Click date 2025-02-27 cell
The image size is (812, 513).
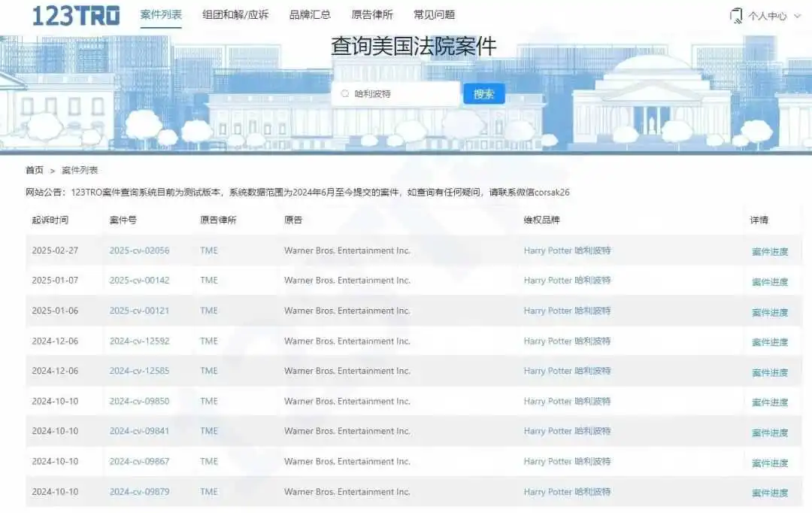(55, 250)
